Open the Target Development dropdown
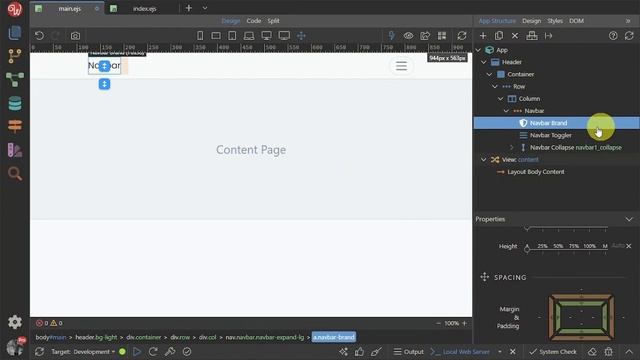The image size is (640, 360). (83, 351)
